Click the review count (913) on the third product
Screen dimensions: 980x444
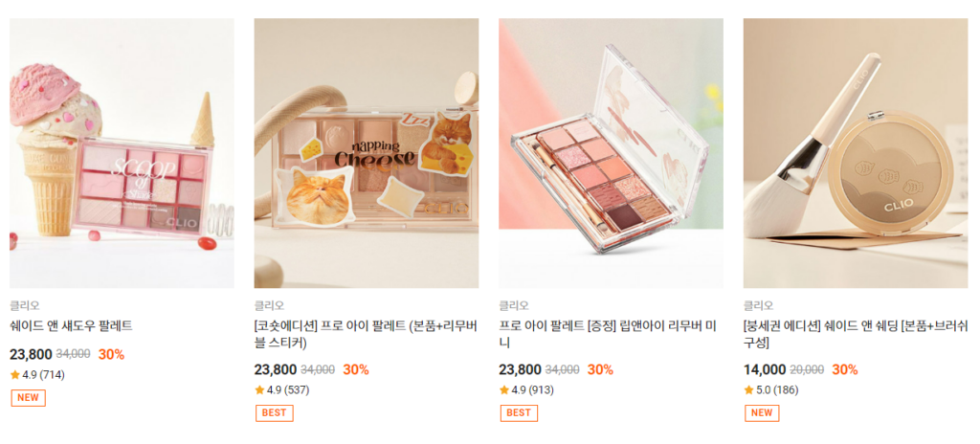[x=542, y=390]
